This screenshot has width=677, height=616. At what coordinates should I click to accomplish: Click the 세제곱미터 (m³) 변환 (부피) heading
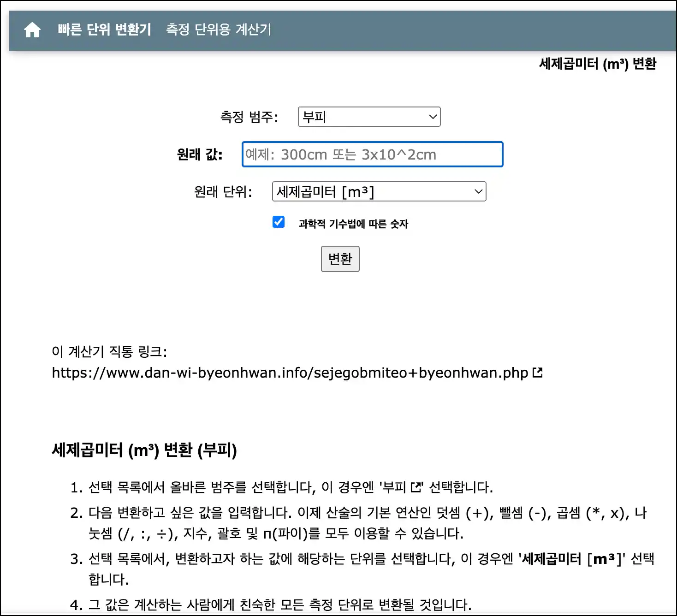[x=144, y=450]
